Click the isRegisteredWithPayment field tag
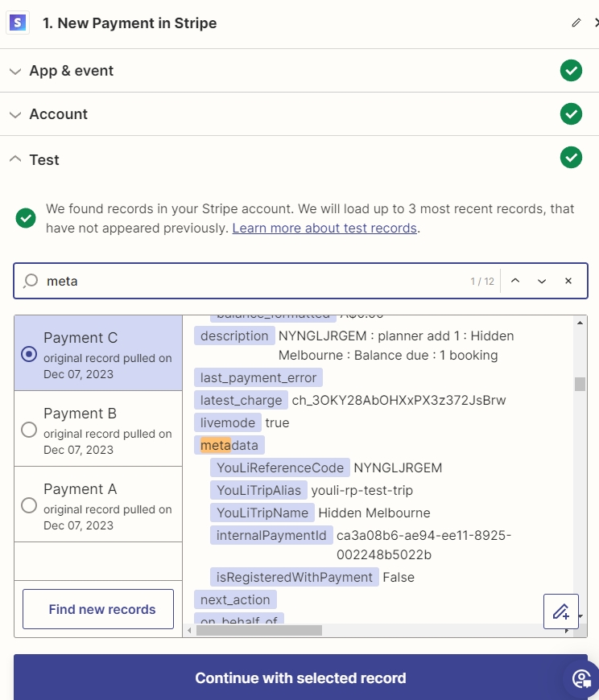 (x=295, y=577)
